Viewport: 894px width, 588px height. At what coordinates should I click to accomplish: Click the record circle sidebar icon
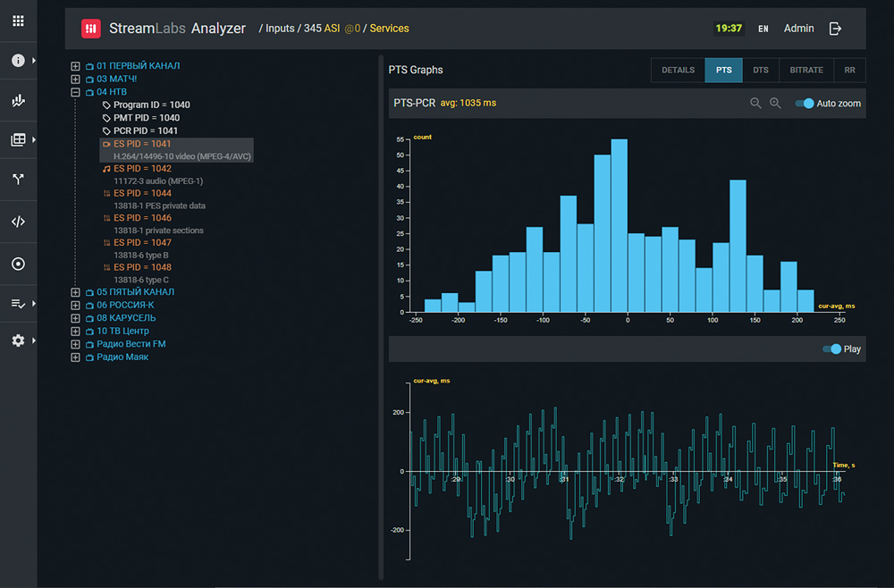[18, 264]
